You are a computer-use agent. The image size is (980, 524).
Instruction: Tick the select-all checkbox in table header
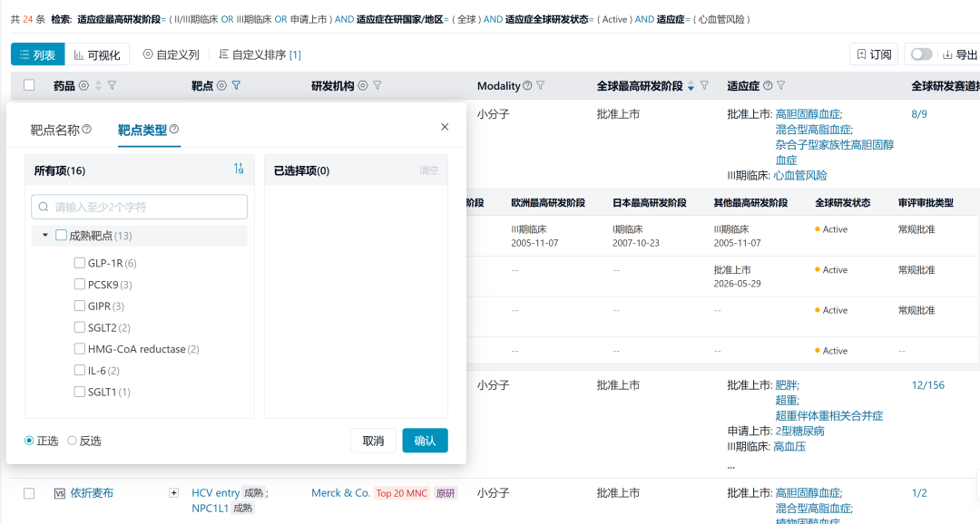point(29,85)
